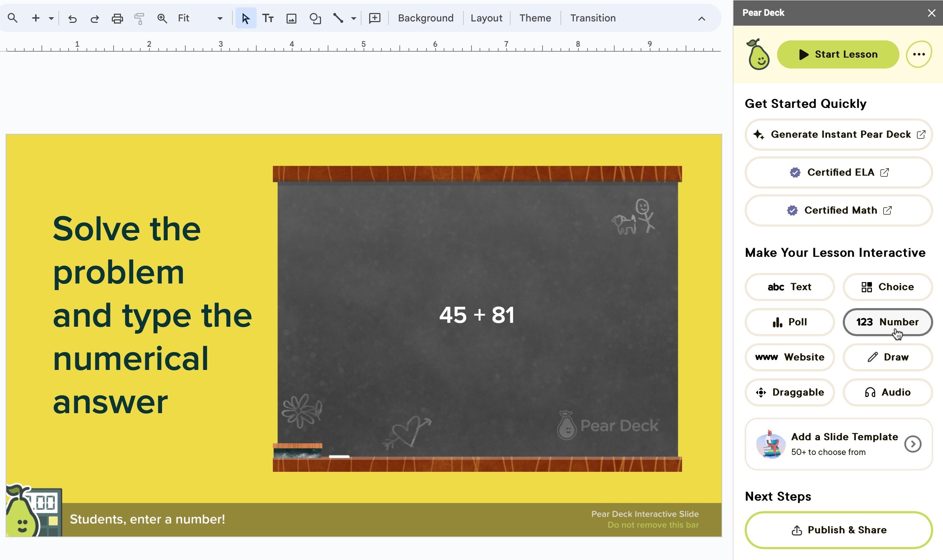Select the arrow cursor tool
Screen dimensions: 943x560
246,18
